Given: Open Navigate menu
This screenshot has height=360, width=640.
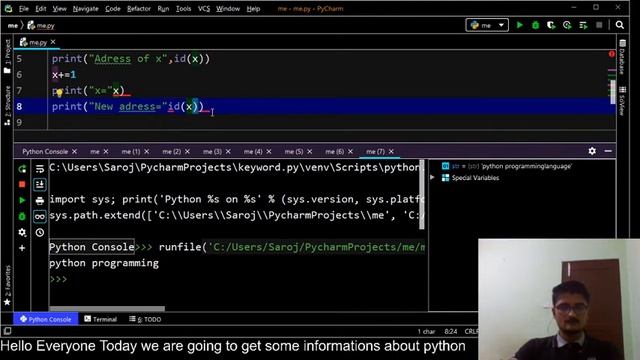Looking at the screenshot, I should pos(86,9).
